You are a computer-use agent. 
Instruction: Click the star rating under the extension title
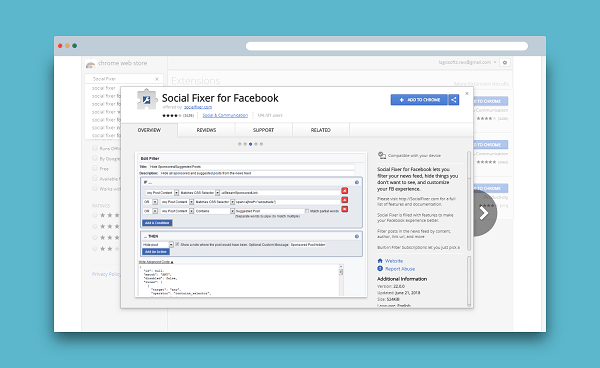click(x=172, y=116)
